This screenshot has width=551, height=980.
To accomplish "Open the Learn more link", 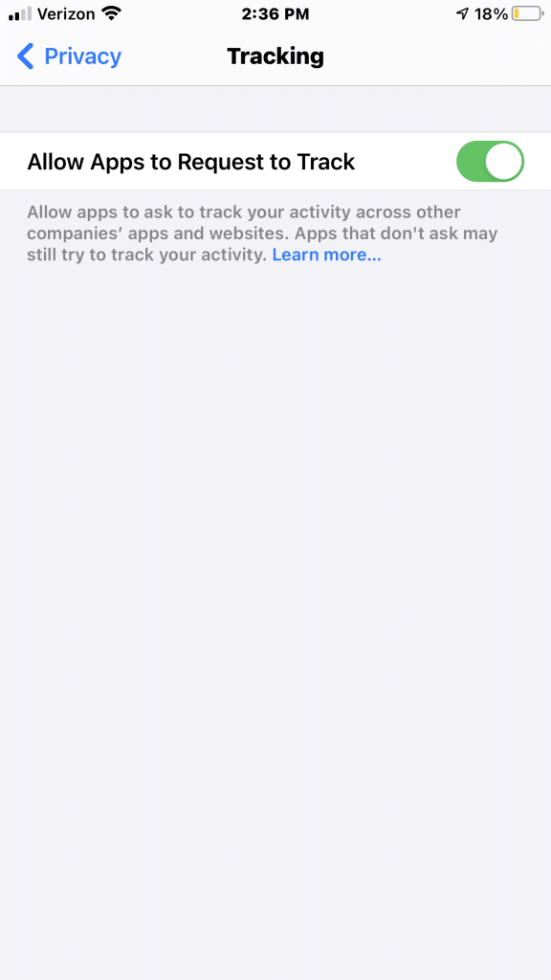I will tap(326, 255).
